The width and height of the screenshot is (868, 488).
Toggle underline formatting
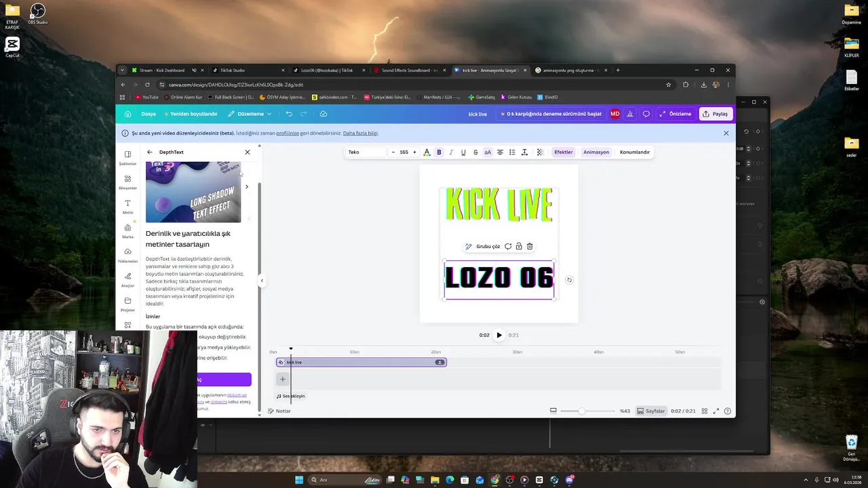pyautogui.click(x=463, y=152)
